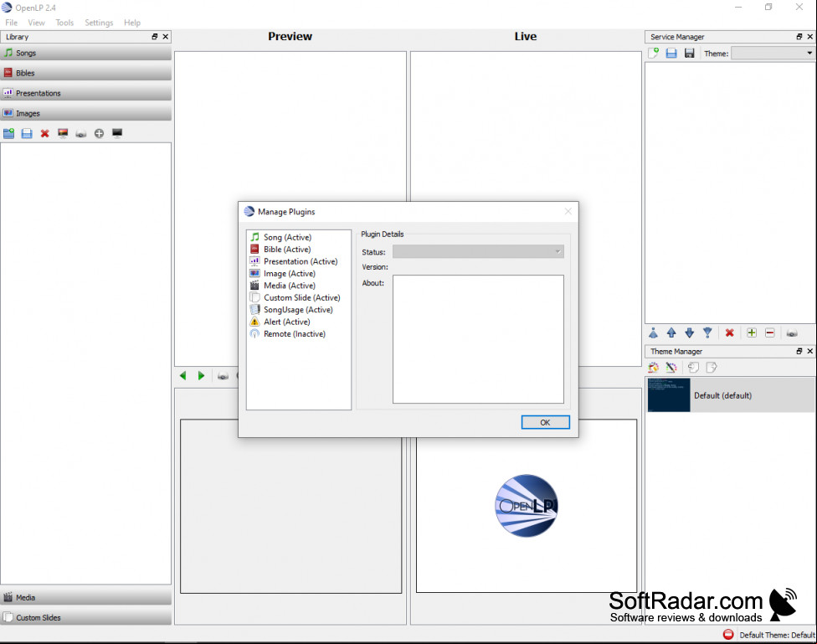Image resolution: width=817 pixels, height=644 pixels.
Task: Close the Library panel
Action: click(x=166, y=37)
